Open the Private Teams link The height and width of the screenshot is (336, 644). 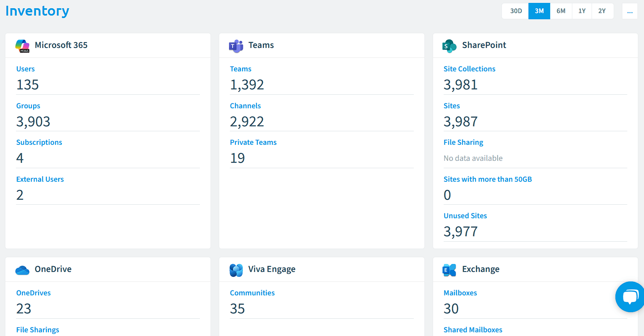tap(253, 142)
